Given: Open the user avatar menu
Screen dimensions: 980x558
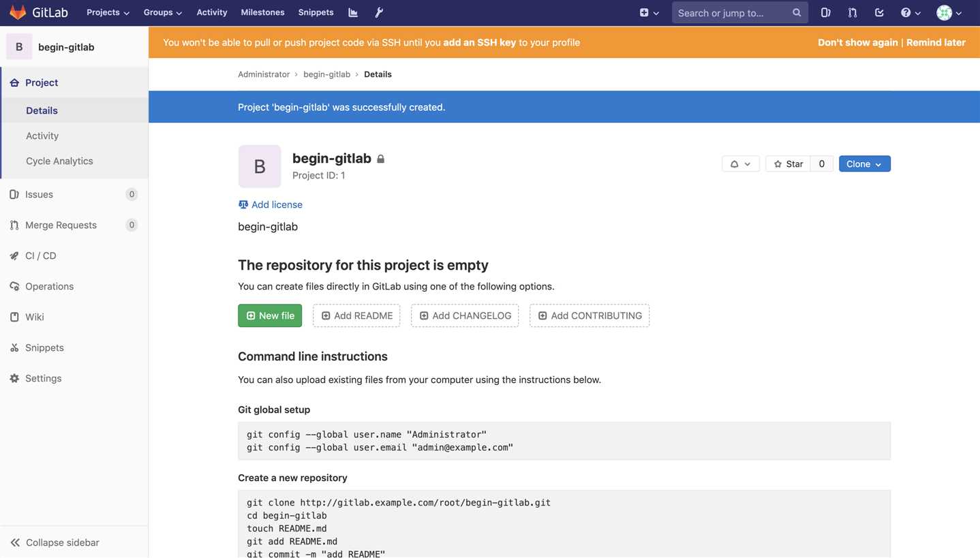Looking at the screenshot, I should (949, 12).
